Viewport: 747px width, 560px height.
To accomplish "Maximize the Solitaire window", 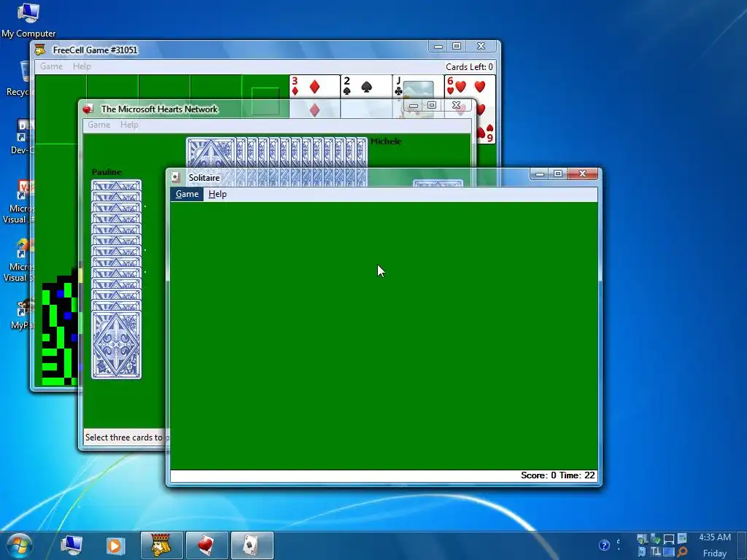I will point(558,174).
